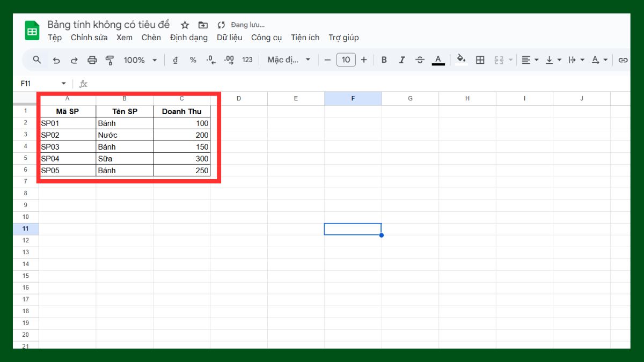Open the Dữ liệu menu
644x362 pixels.
pyautogui.click(x=230, y=38)
